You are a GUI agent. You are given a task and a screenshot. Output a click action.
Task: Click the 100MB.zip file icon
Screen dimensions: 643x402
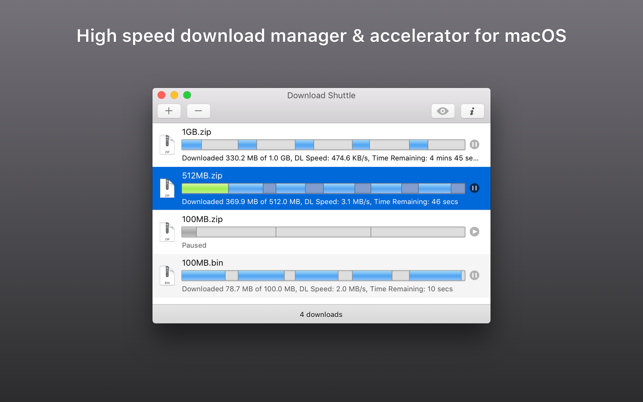point(167,232)
